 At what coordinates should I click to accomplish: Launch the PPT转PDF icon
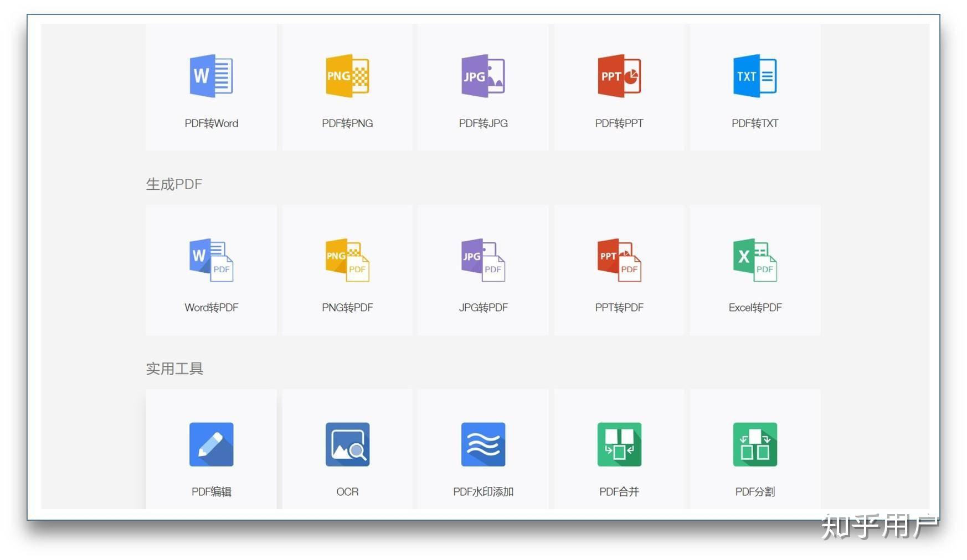pyautogui.click(x=619, y=260)
